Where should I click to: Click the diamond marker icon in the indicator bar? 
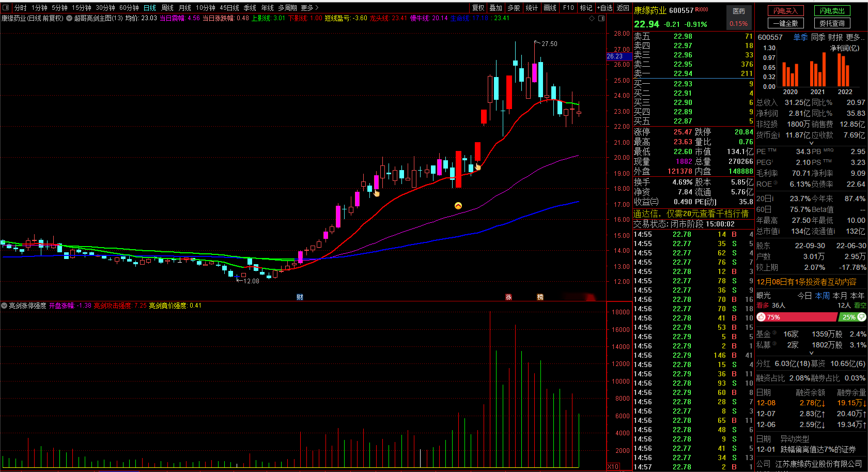point(592,18)
